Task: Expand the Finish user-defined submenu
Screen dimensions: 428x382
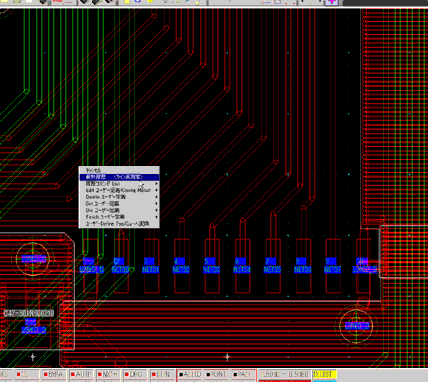Action: point(119,217)
